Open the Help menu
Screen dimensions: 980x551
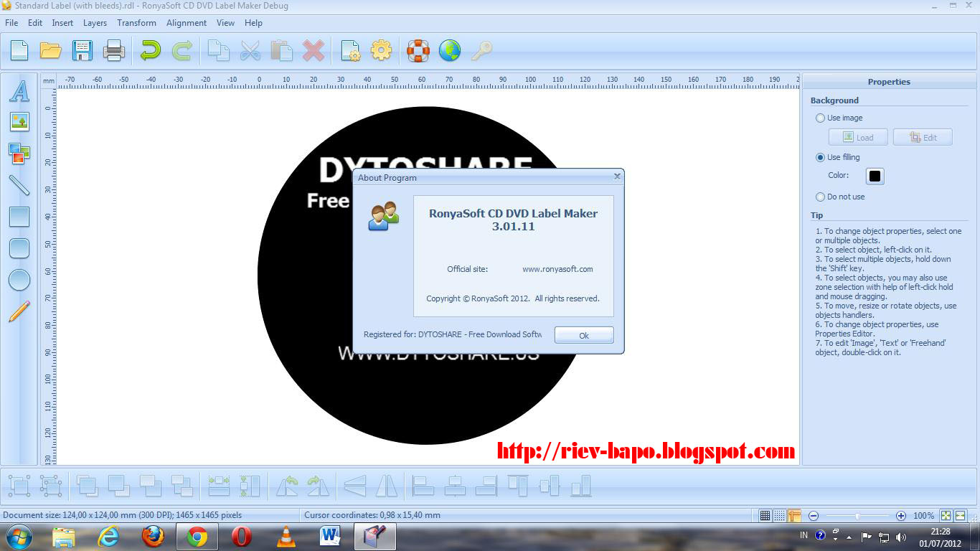click(253, 23)
